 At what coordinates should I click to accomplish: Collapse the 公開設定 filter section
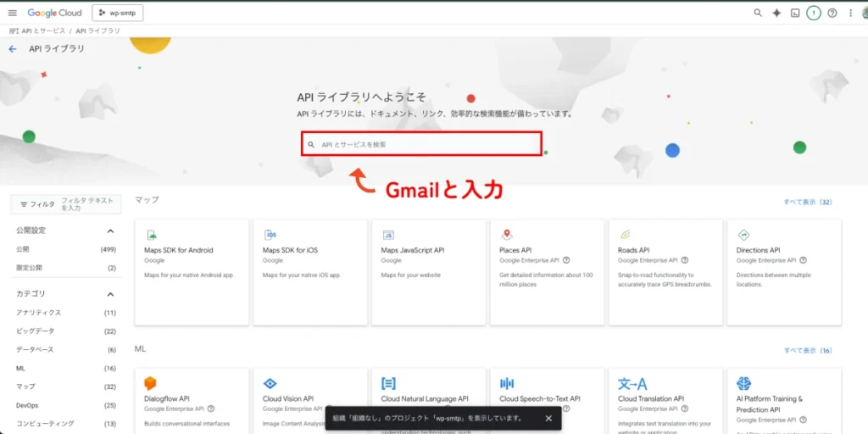[x=110, y=231]
